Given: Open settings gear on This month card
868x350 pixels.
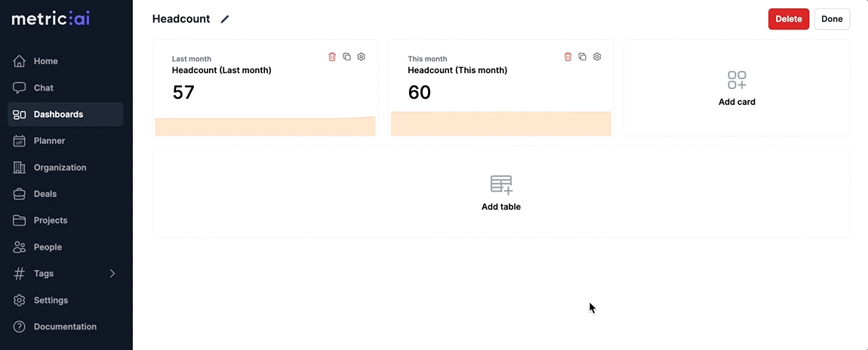Looking at the screenshot, I should pyautogui.click(x=597, y=57).
